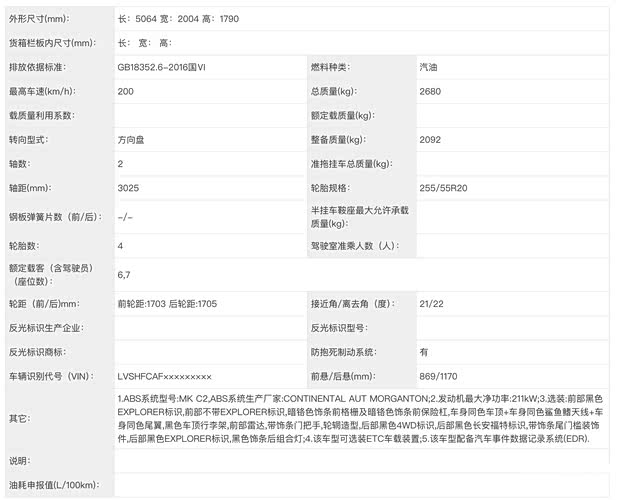Select the 前悬/后悬 value 869/1170
This screenshot has width=630, height=500.
click(439, 375)
